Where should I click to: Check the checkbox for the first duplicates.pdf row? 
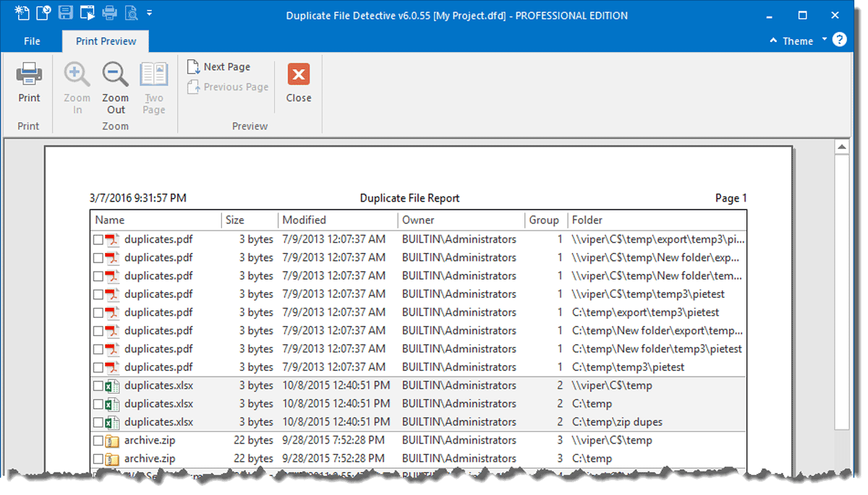[x=99, y=239]
